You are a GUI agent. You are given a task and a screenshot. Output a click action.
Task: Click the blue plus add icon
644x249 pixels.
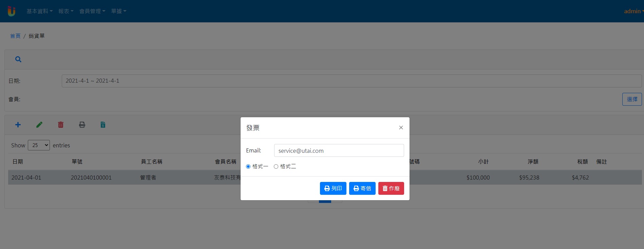(18, 125)
